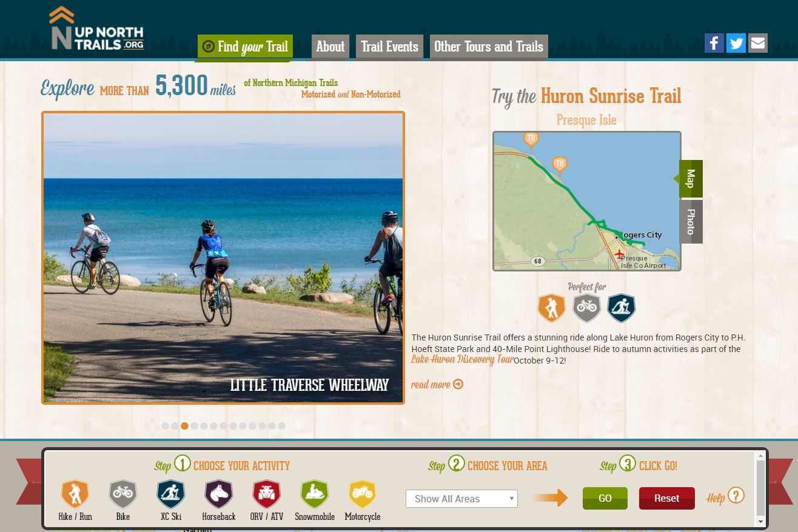Click the green GO button

[x=605, y=498]
